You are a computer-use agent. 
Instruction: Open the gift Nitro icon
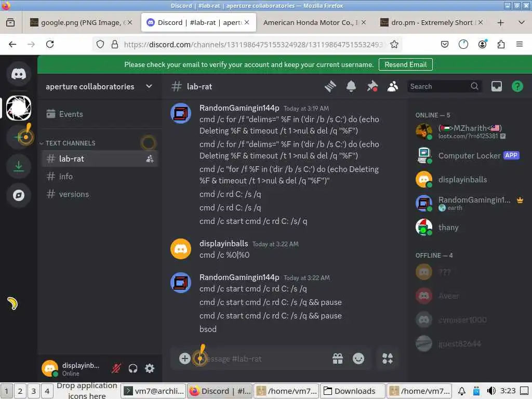point(338,358)
